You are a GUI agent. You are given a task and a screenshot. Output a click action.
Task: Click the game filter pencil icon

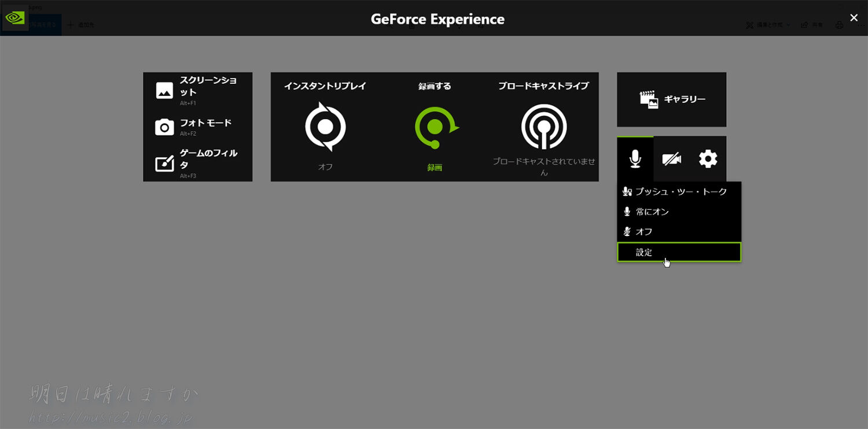point(165,164)
